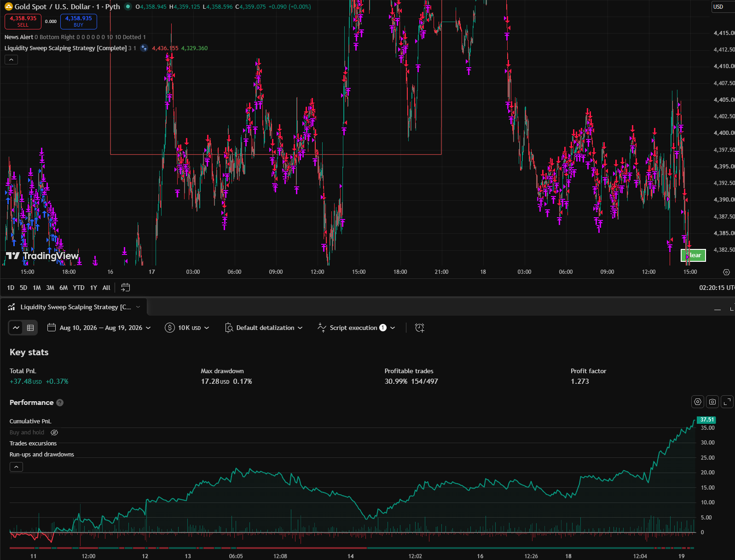Collapse the chart indicator legend arrow
The width and height of the screenshot is (735, 560).
[11, 59]
